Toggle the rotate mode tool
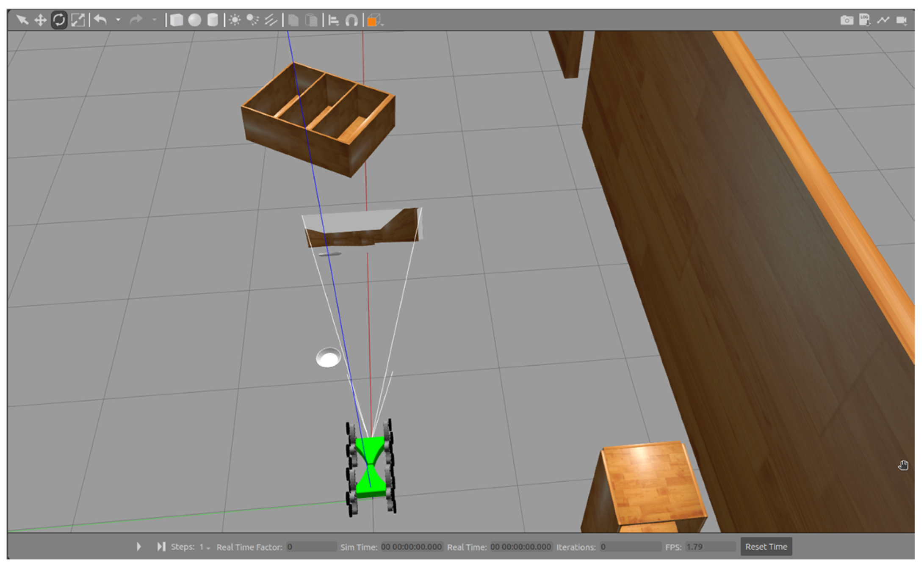Viewport: 924px width, 571px height. click(59, 20)
